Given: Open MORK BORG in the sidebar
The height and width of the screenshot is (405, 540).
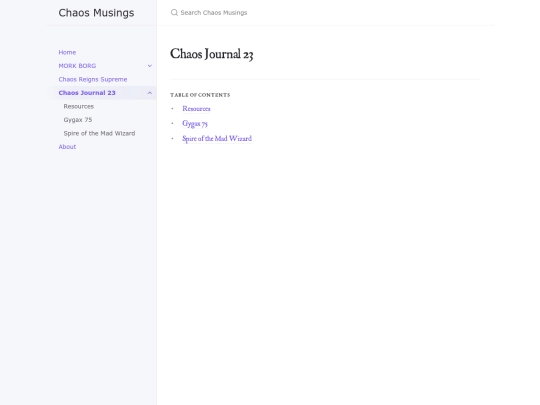Looking at the screenshot, I should [77, 66].
